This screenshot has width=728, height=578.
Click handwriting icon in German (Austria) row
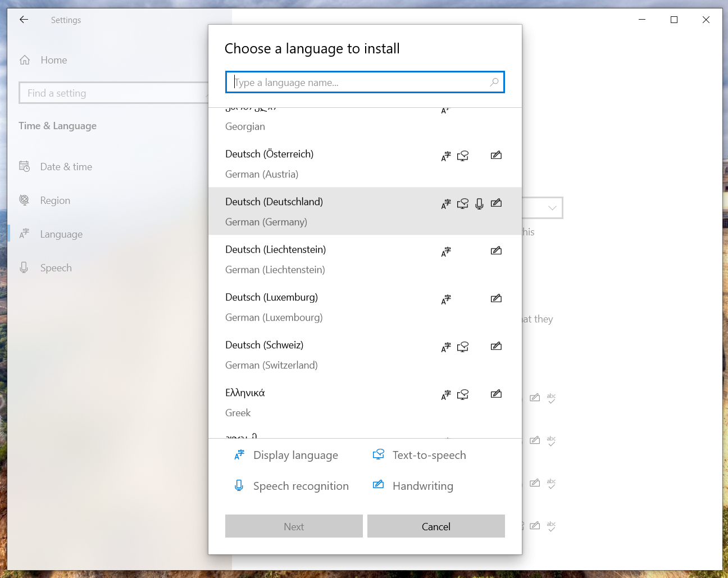pyautogui.click(x=496, y=156)
